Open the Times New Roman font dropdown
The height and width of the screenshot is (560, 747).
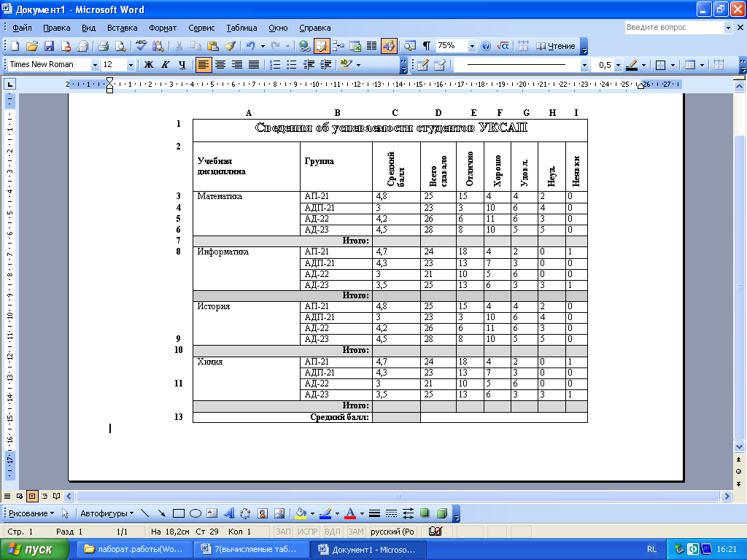tap(95, 65)
